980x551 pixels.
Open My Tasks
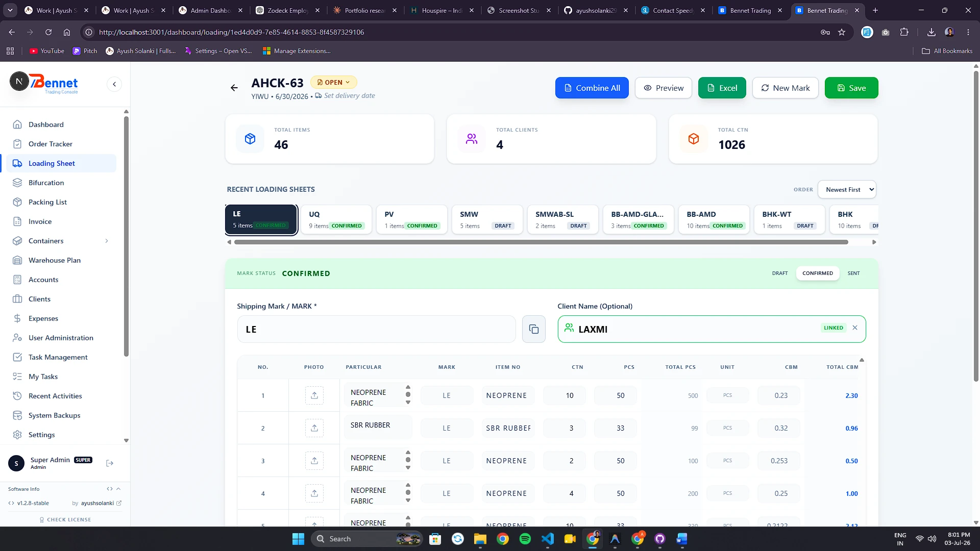tap(61, 377)
